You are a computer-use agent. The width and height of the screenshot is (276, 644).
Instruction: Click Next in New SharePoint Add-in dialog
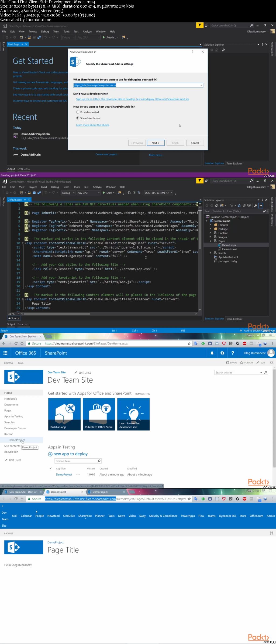[156, 143]
